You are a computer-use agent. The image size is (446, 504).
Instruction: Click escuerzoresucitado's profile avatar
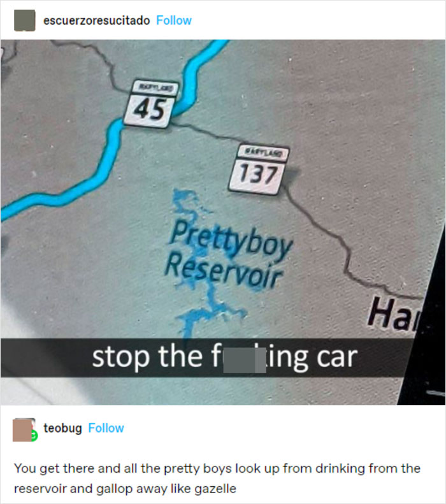point(24,20)
